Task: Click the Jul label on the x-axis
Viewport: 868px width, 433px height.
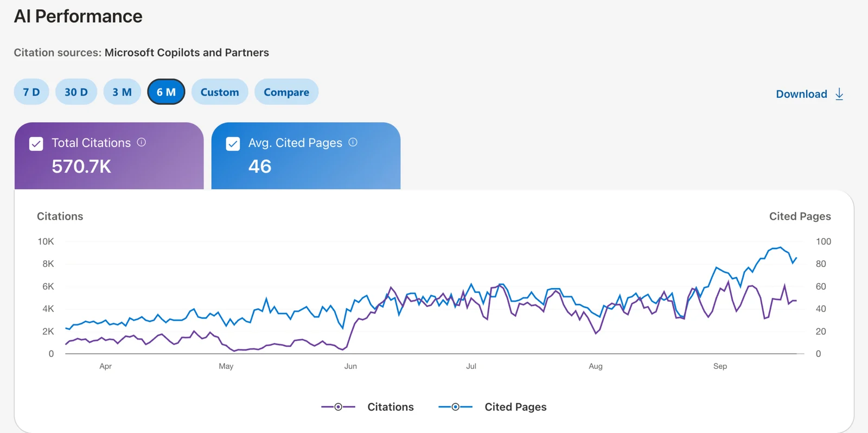Action: click(471, 366)
